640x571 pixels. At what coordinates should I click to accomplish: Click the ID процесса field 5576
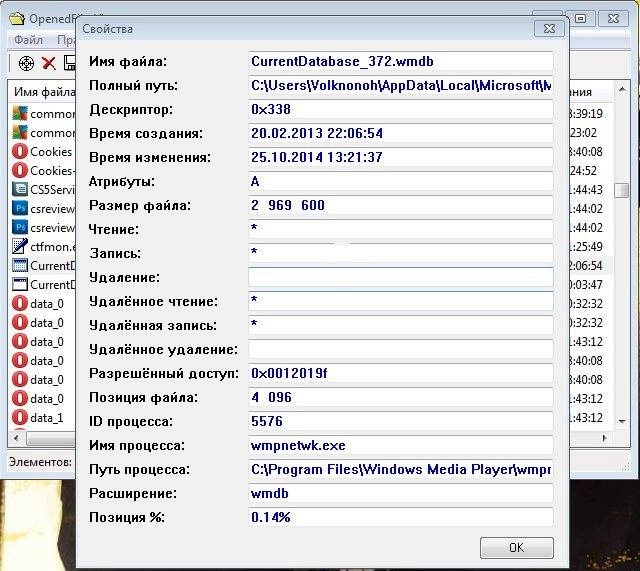point(401,421)
